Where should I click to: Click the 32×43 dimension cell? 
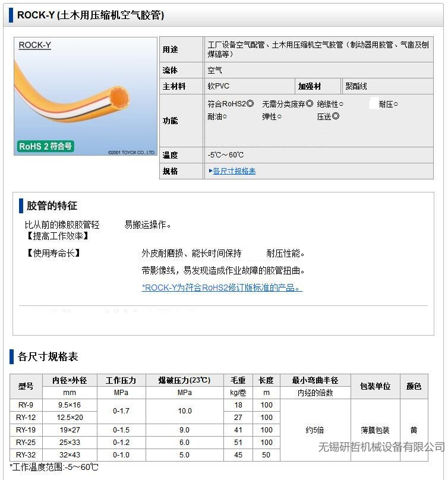click(x=70, y=455)
